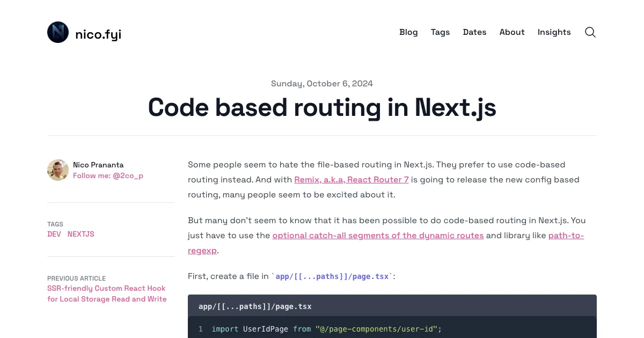The width and height of the screenshot is (644, 338).
Task: Click line number 1 in the code block
Action: [201, 329]
